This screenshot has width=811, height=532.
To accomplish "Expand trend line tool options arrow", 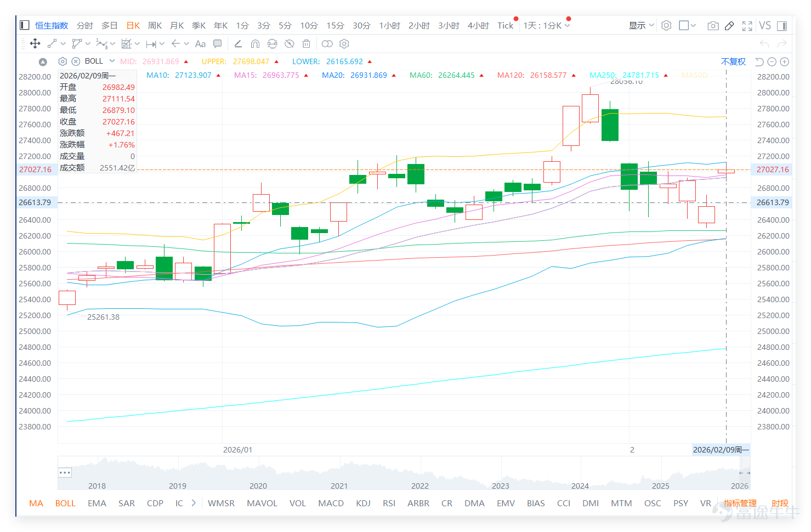I will pos(63,44).
